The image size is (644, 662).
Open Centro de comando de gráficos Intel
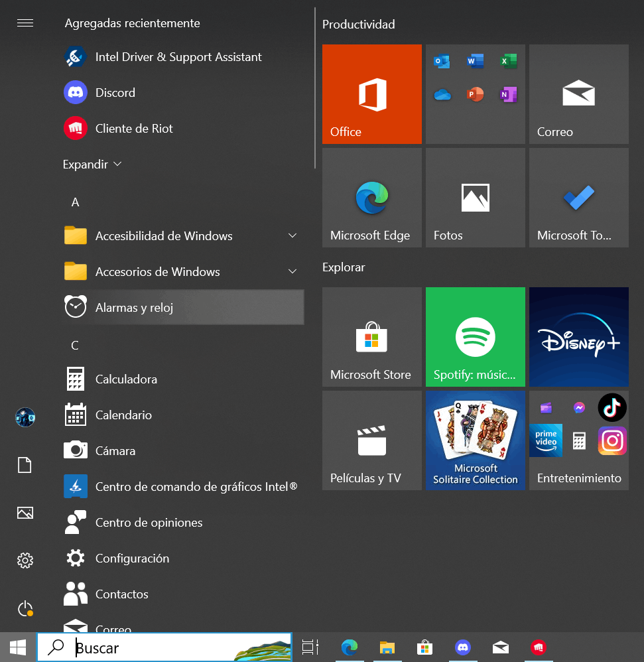[x=183, y=486]
